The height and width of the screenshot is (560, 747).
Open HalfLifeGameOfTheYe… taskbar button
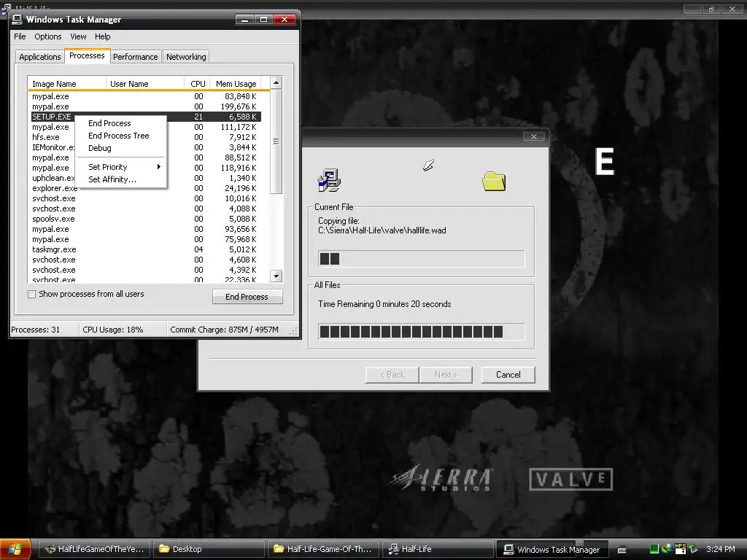tap(94, 549)
